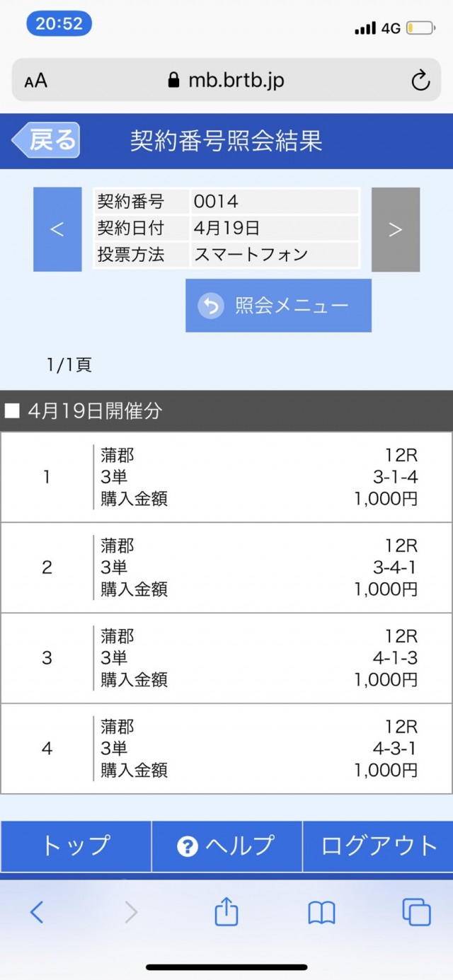Select bet row 2 with 3-4-1
The image size is (453, 980).
tap(226, 567)
